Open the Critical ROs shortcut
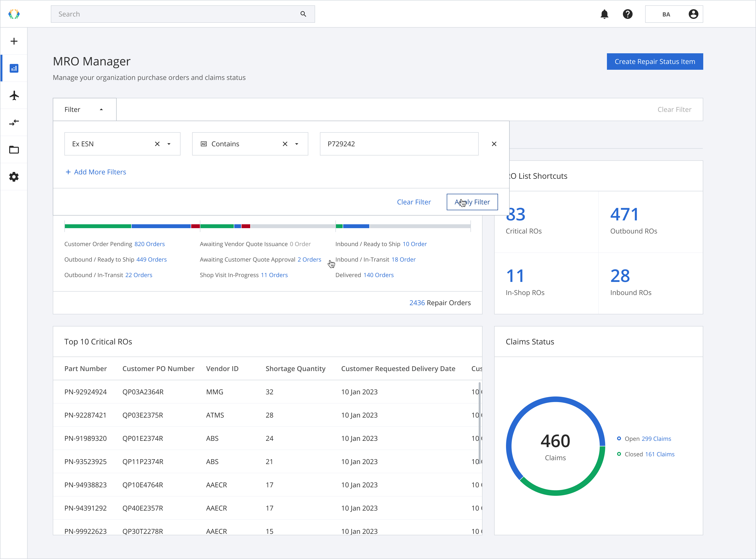Screen dimensions: 756x559 tap(547, 222)
